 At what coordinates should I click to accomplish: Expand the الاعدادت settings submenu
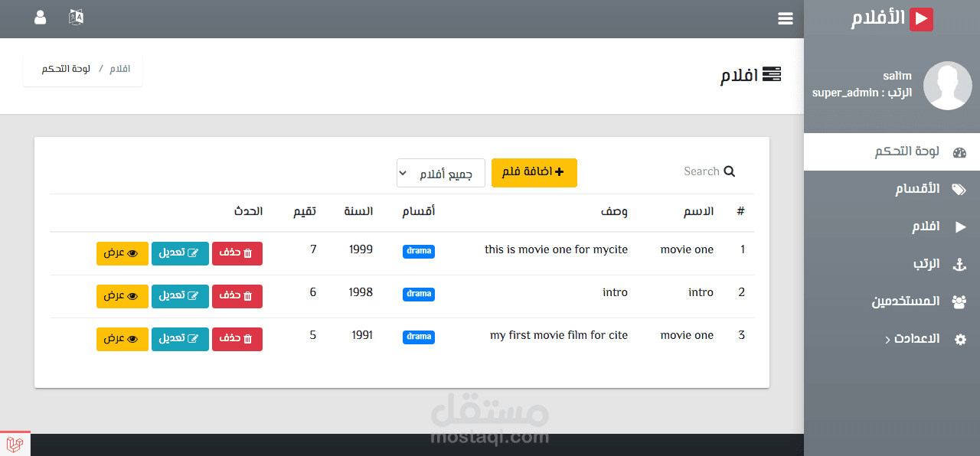(919, 339)
